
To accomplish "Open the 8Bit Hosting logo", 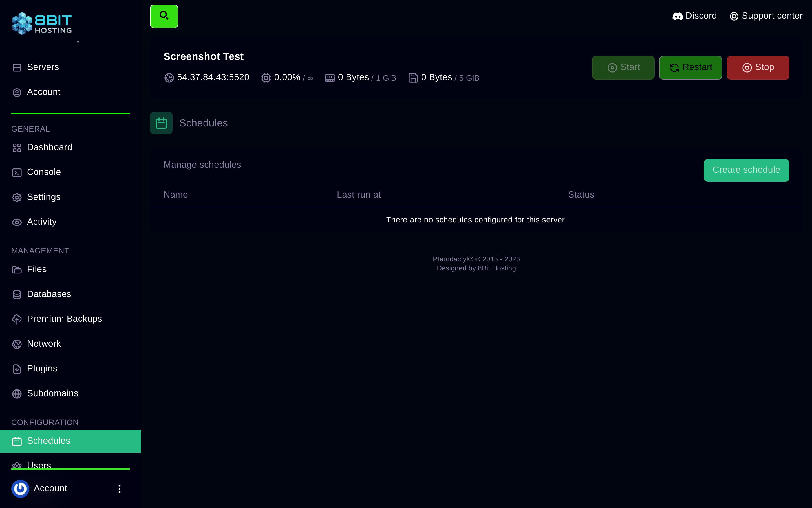I will [42, 23].
